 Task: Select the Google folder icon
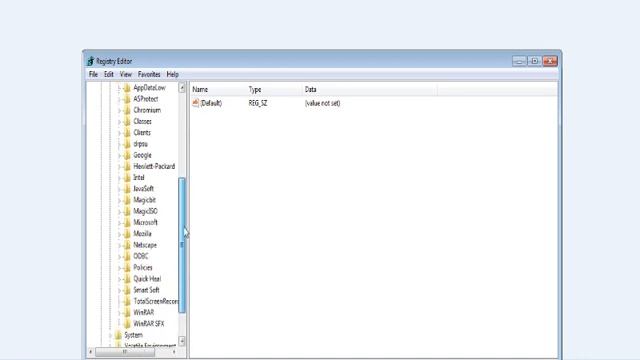[x=127, y=155]
